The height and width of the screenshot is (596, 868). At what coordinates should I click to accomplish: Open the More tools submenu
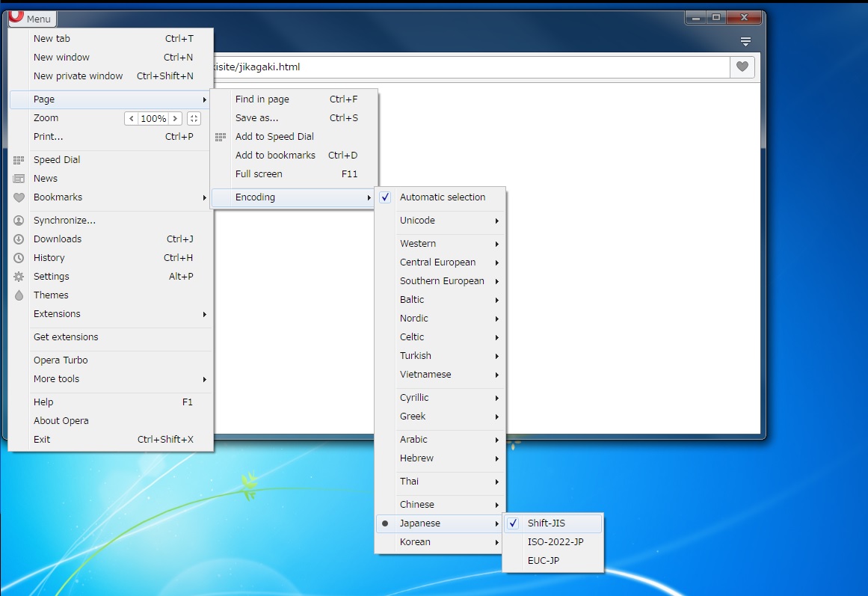click(x=111, y=379)
